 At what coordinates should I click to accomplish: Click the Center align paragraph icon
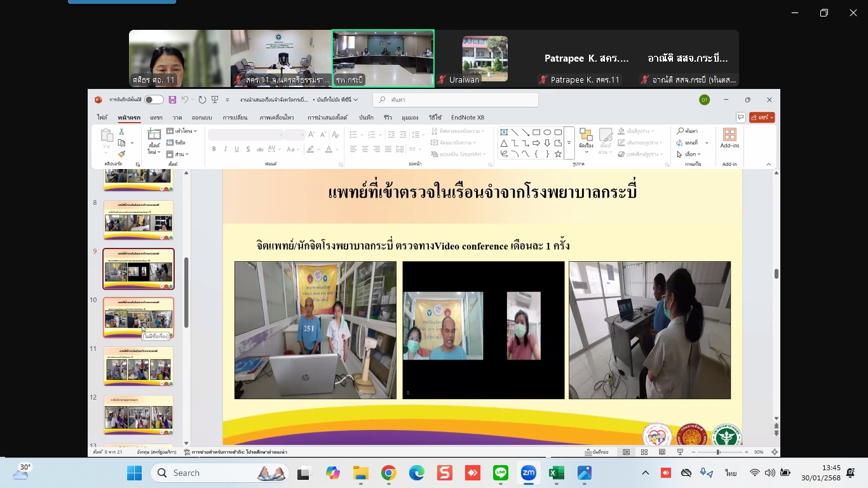pos(365,149)
